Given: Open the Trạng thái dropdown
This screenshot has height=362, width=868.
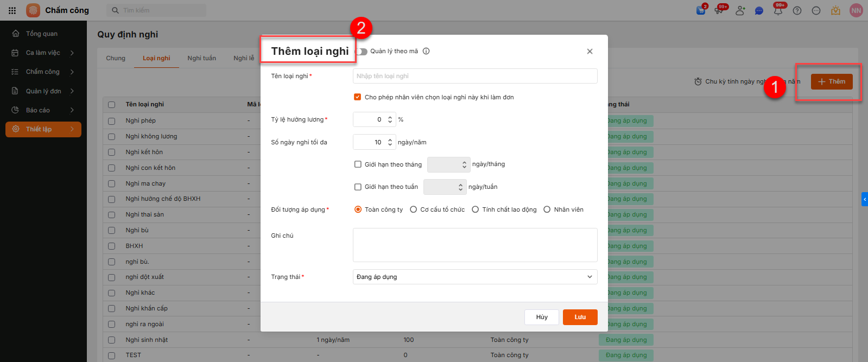Looking at the screenshot, I should tap(475, 277).
